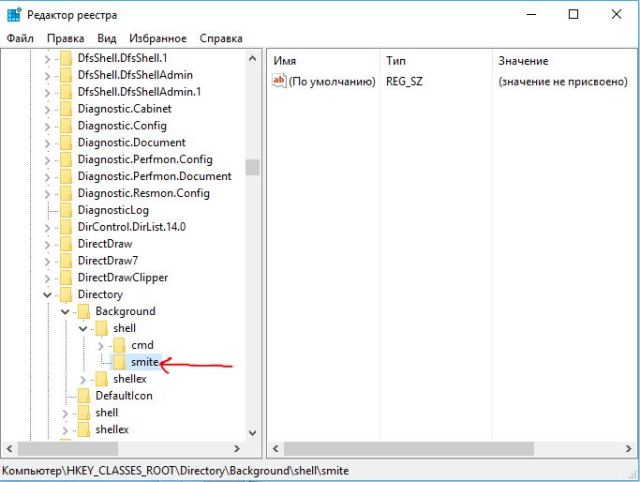Screen dimensions: 640x482
Task: Click the values pane scroll left arrow
Action: tap(276, 449)
